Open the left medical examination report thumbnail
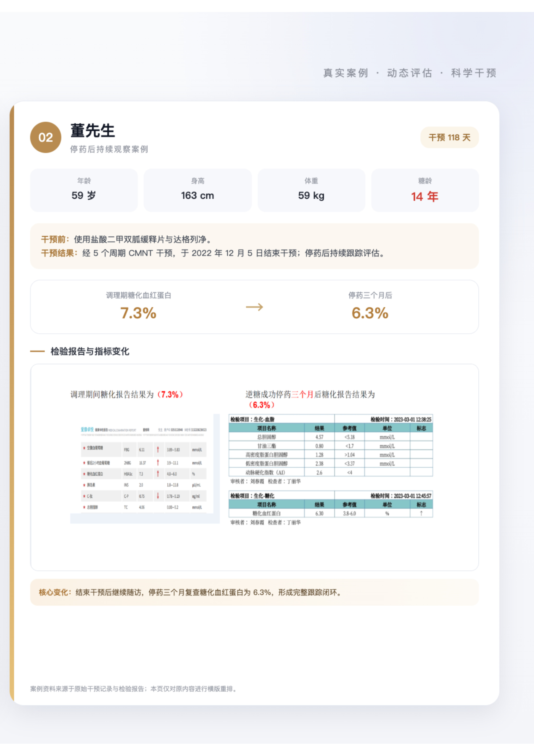 click(x=145, y=468)
